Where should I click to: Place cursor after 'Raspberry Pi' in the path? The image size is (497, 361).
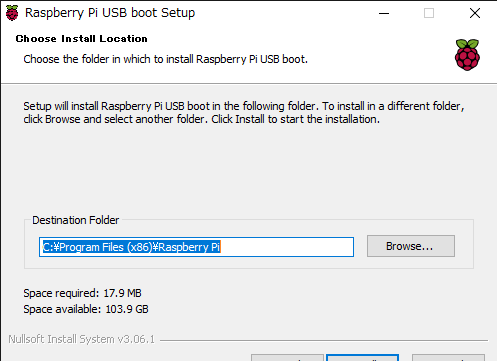pos(221,247)
